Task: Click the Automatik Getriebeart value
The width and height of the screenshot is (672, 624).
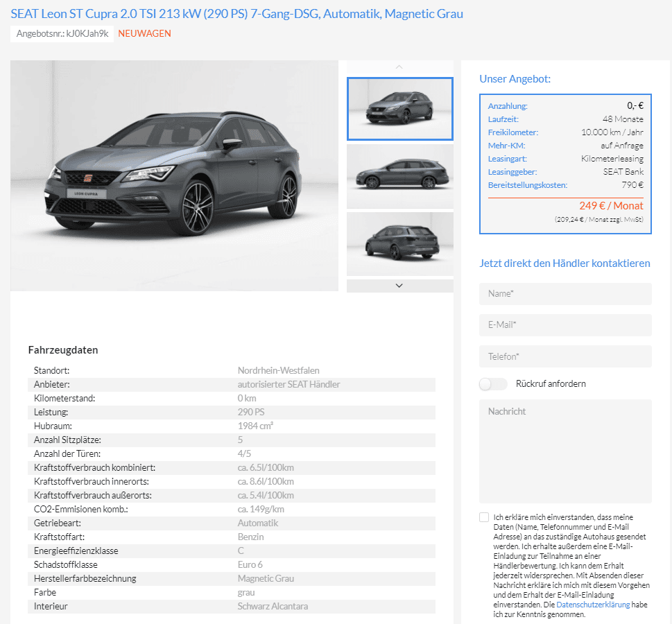Action: [258, 523]
